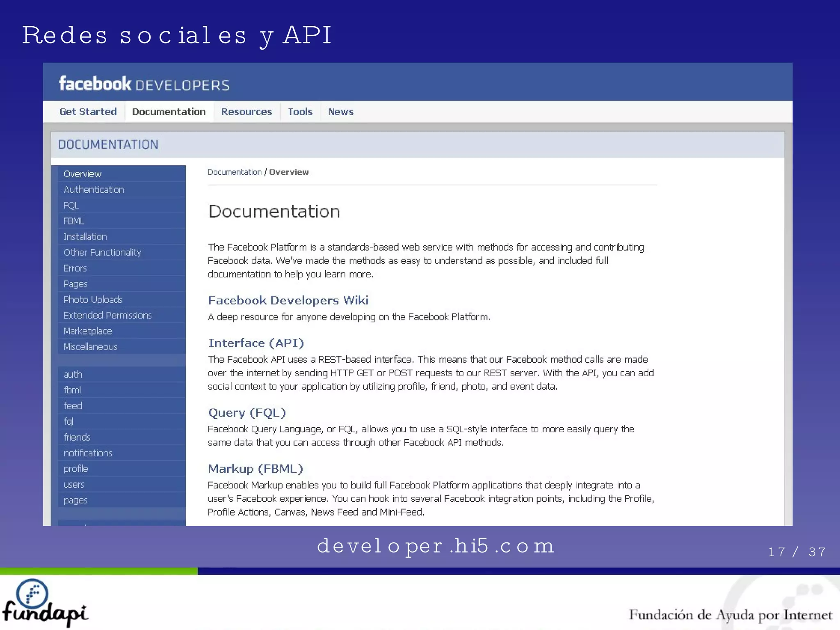840x630 pixels.
Task: Go to the News tab
Action: (341, 112)
